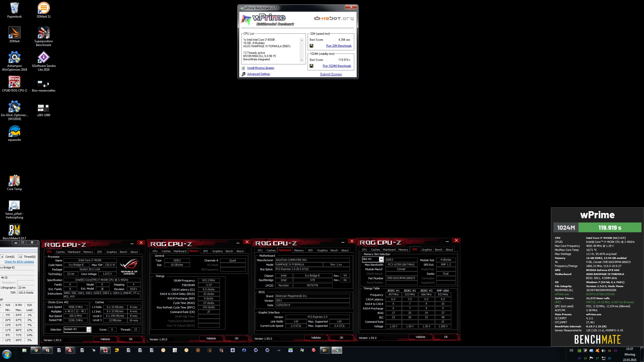Click the icon beside Install Missing Libraries
The height and width of the screenshot is (362, 644).
point(243,68)
